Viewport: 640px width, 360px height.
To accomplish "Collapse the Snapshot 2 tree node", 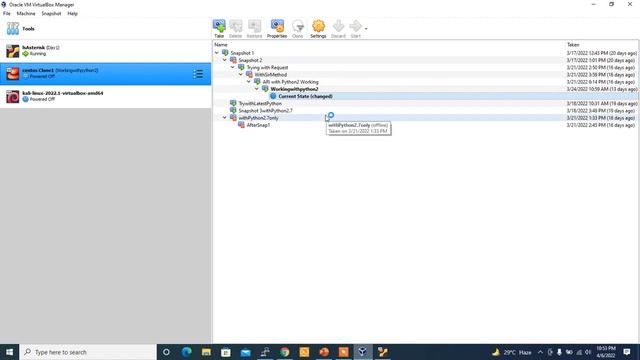I will coord(224,60).
